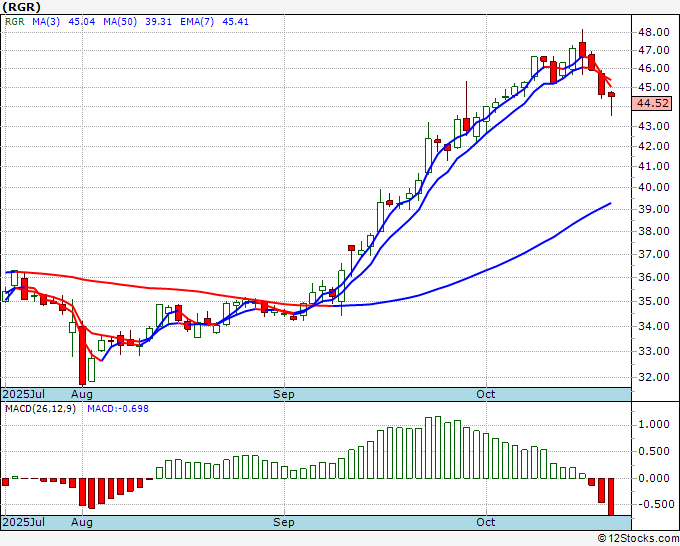The height and width of the screenshot is (546, 680).
Task: Click the (RGR) chart title
Action: [21, 7]
